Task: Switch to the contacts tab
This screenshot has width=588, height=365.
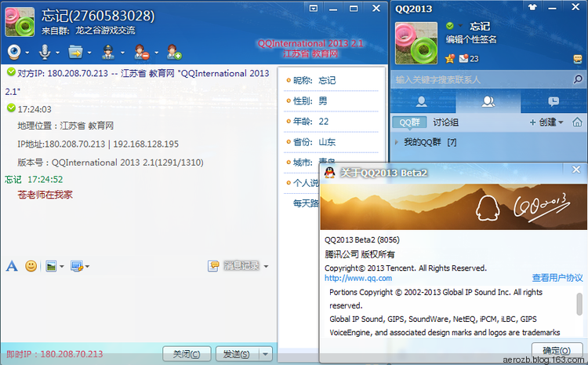Action: [x=422, y=101]
